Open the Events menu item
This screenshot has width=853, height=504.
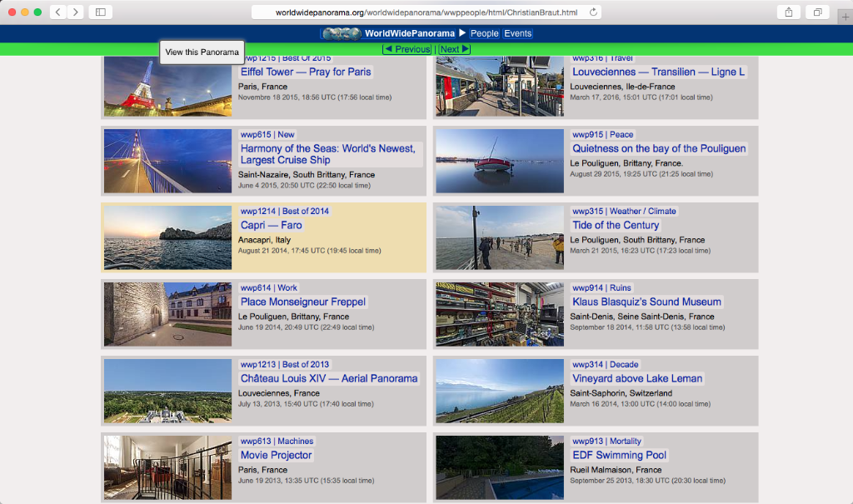(x=517, y=33)
